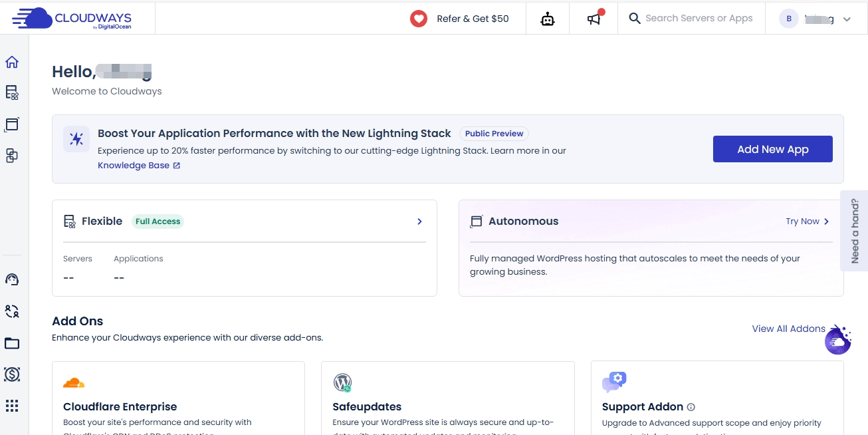Click the Cloudflare Enterprise addon title
868x435 pixels.
coord(120,407)
